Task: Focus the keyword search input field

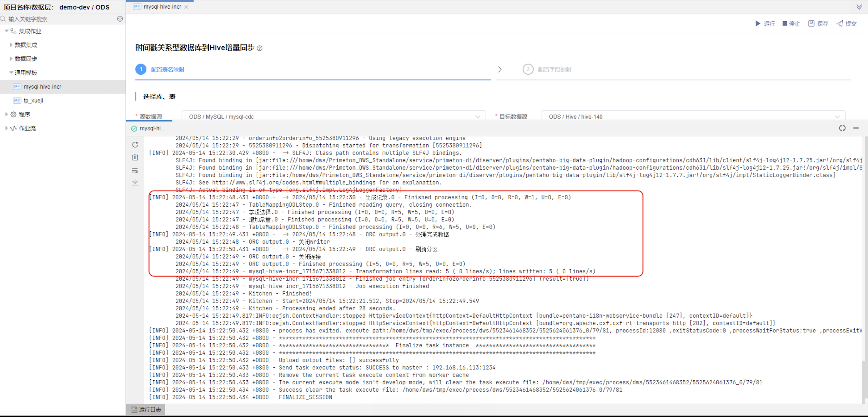Action: [61, 19]
